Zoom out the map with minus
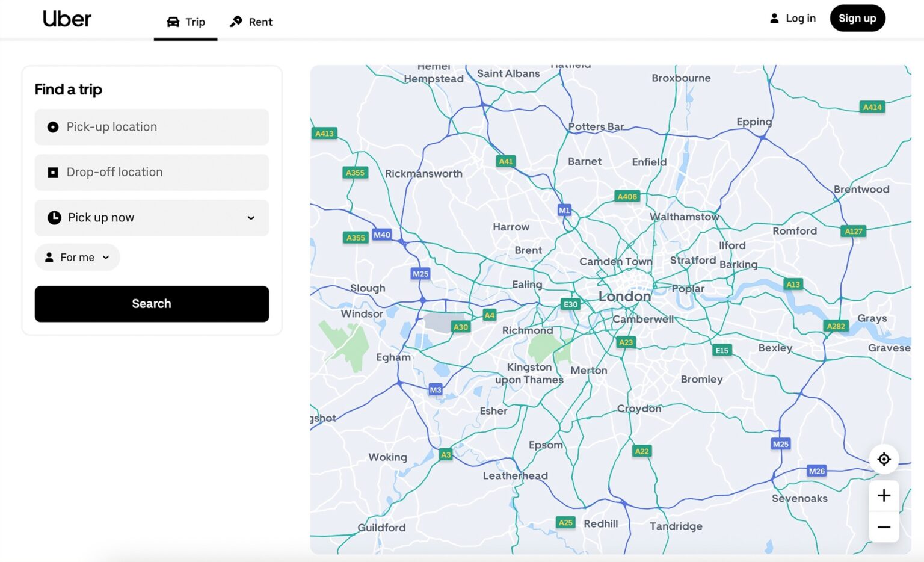 884,527
